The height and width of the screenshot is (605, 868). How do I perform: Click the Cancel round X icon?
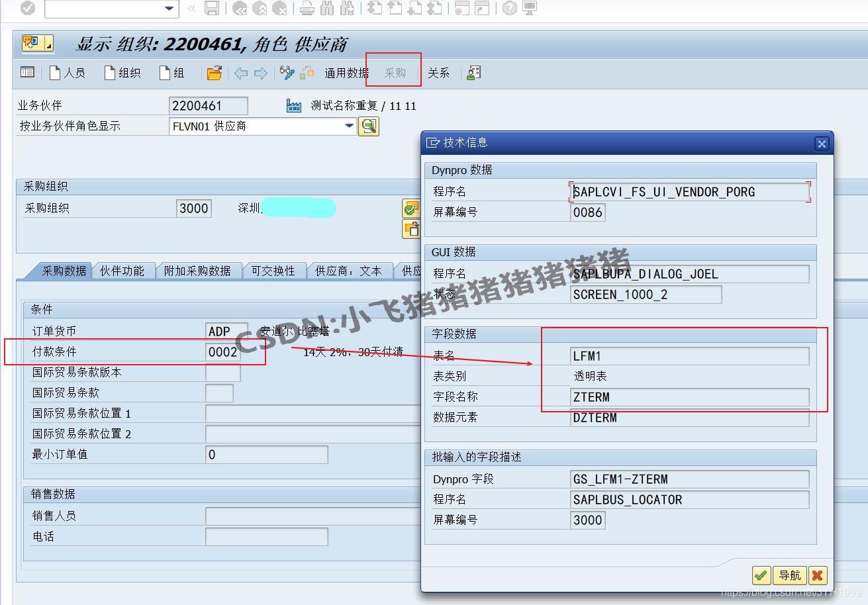coord(280,8)
